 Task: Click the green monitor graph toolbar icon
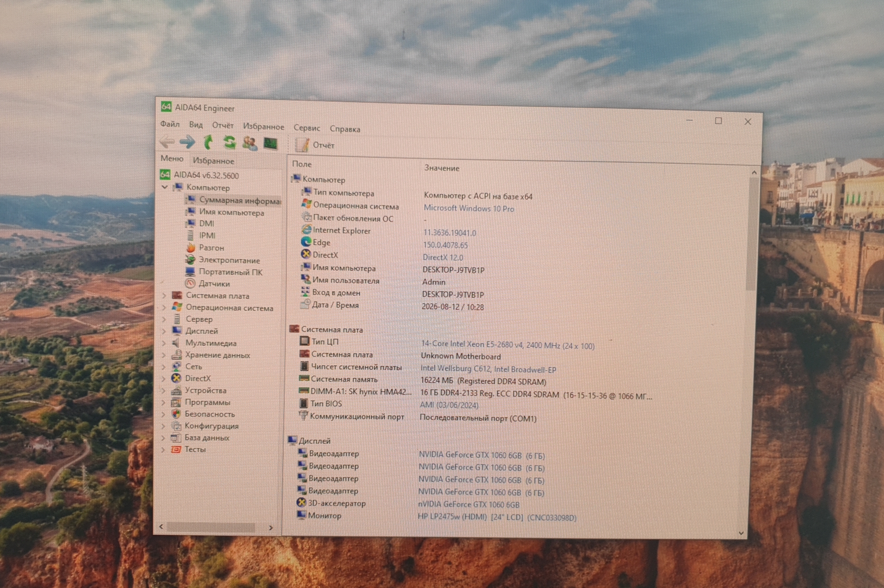point(271,144)
